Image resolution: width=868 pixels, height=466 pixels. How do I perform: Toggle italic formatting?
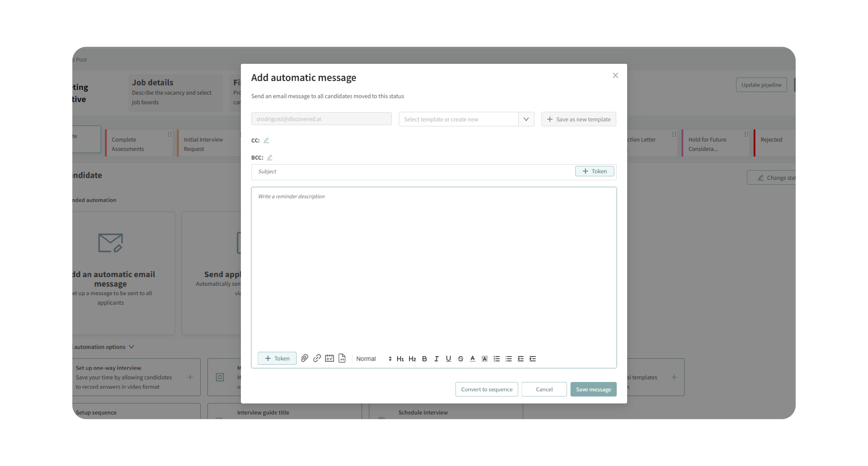[436, 359]
